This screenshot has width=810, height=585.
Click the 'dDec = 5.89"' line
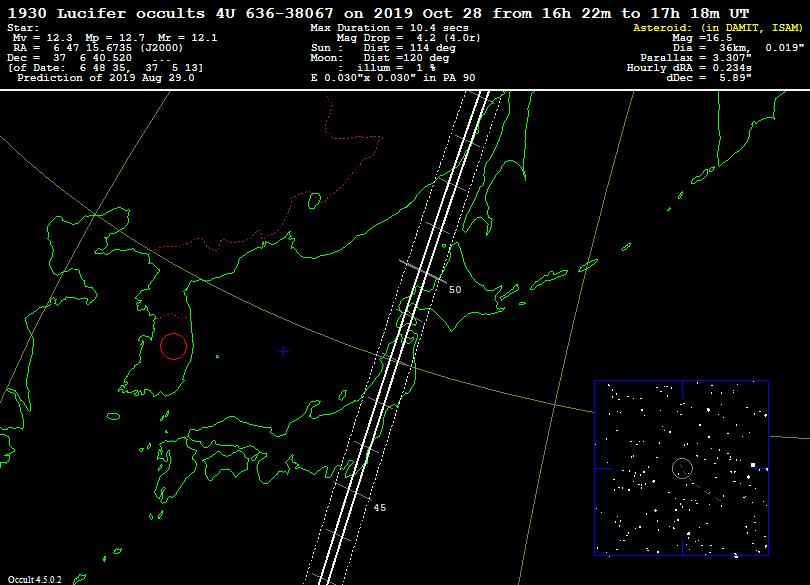pyautogui.click(x=709, y=78)
